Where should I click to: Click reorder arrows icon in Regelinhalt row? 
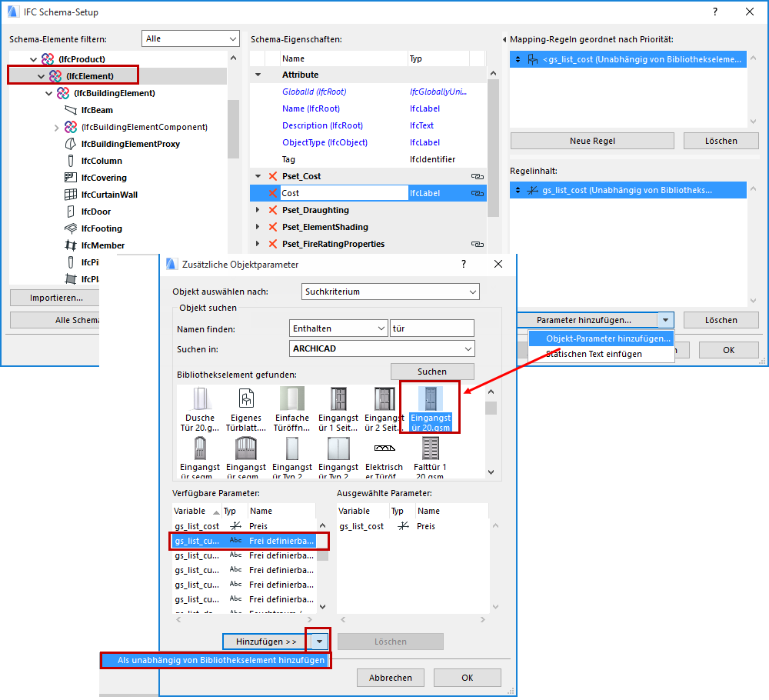[x=518, y=190]
